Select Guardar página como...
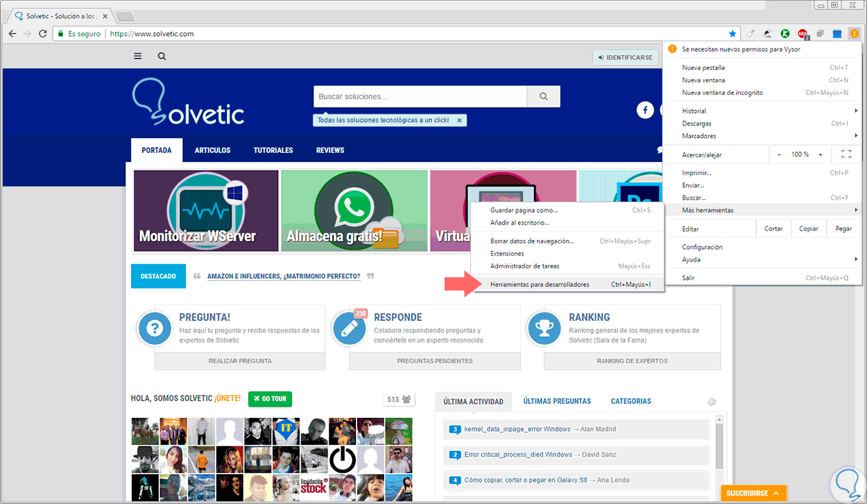The width and height of the screenshot is (867, 504). pyautogui.click(x=567, y=210)
